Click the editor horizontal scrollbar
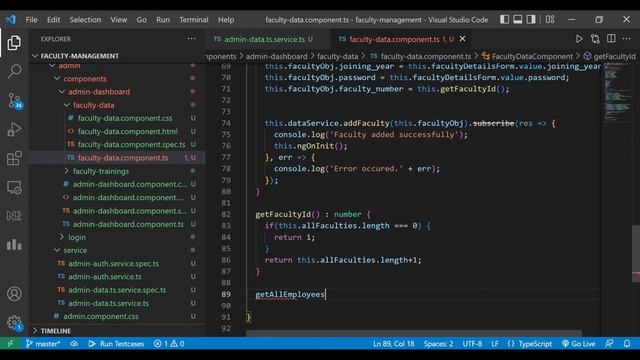 pyautogui.click(x=414, y=334)
